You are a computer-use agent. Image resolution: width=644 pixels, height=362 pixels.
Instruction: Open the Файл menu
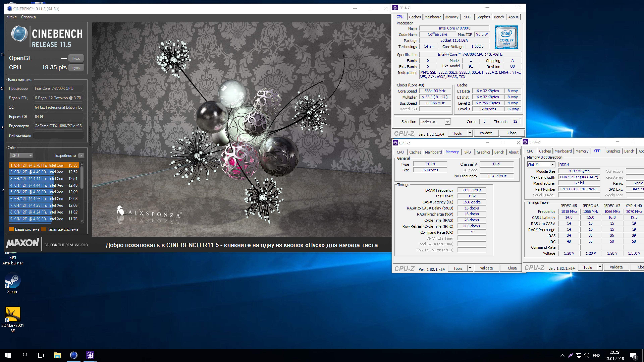(x=12, y=17)
